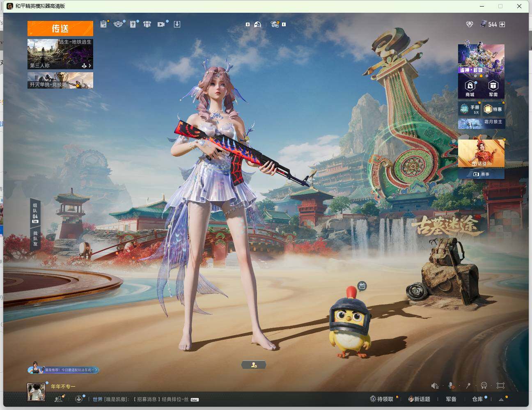
Task: Open the video camera replay icon
Action: pyautogui.click(x=161, y=24)
